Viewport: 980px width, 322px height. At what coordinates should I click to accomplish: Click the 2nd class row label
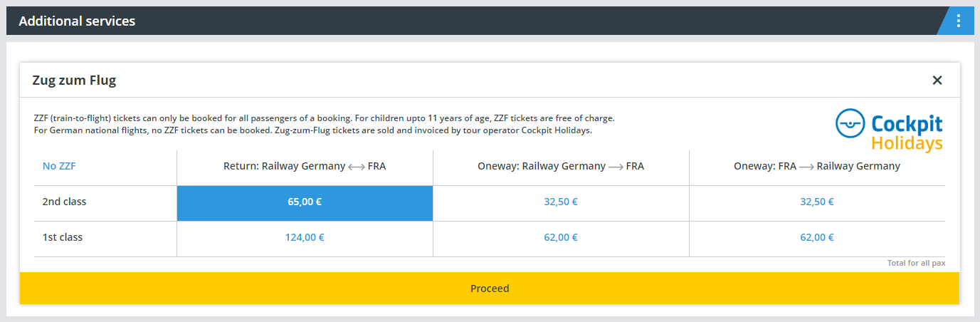(65, 202)
